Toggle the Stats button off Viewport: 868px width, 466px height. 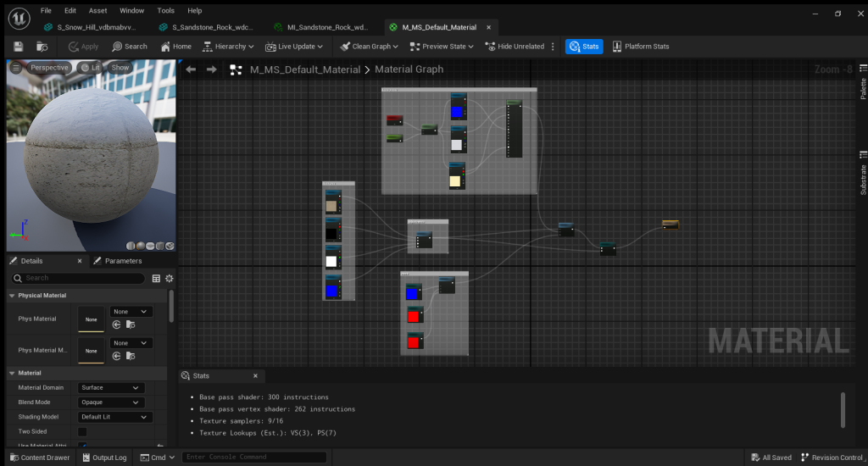[584, 47]
